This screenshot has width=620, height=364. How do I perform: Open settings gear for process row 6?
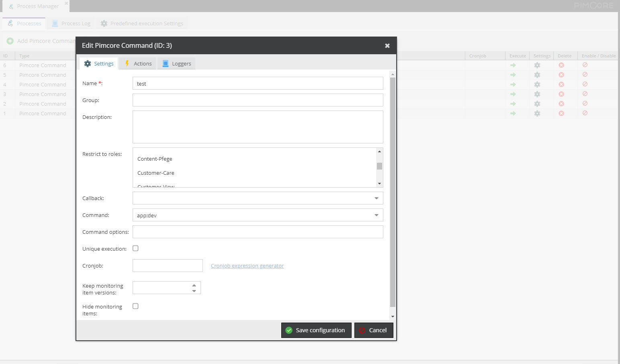(537, 65)
